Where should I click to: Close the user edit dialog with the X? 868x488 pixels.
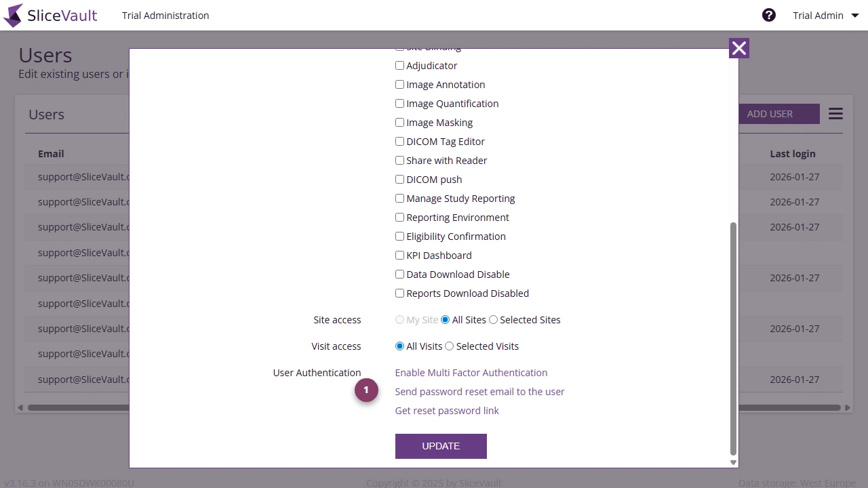click(x=738, y=48)
